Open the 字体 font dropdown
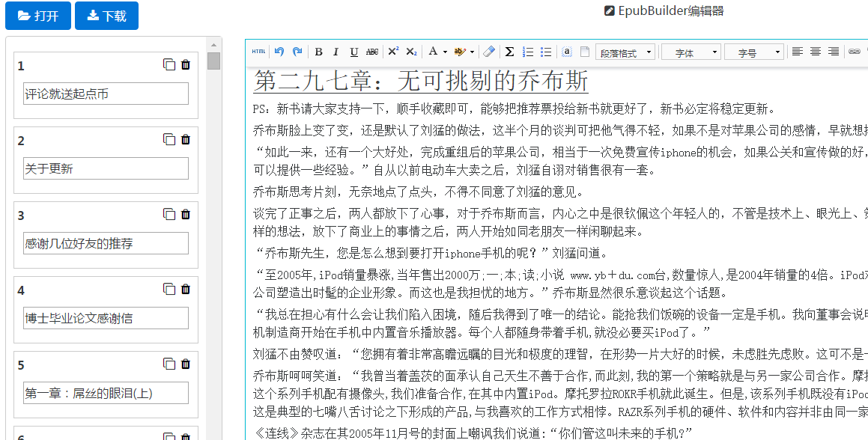Image resolution: width=868 pixels, height=440 pixels. tap(690, 51)
